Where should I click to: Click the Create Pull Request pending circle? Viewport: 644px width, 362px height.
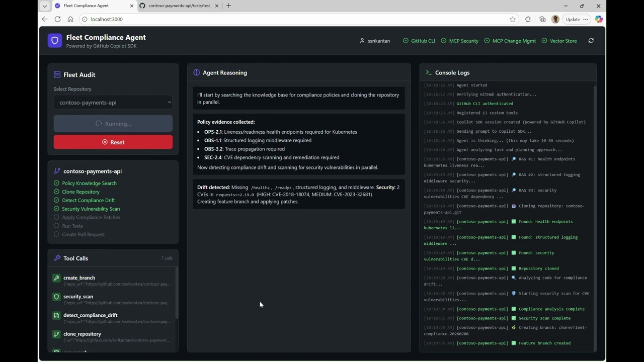56,234
